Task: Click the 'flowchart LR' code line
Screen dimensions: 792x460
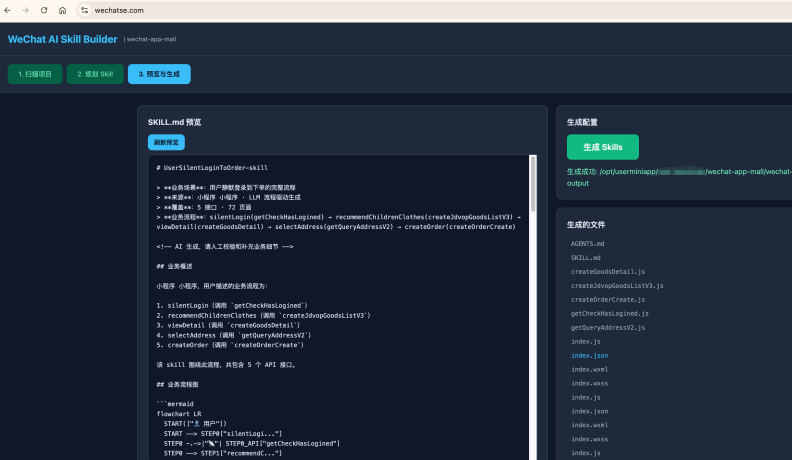Action: tap(179, 414)
